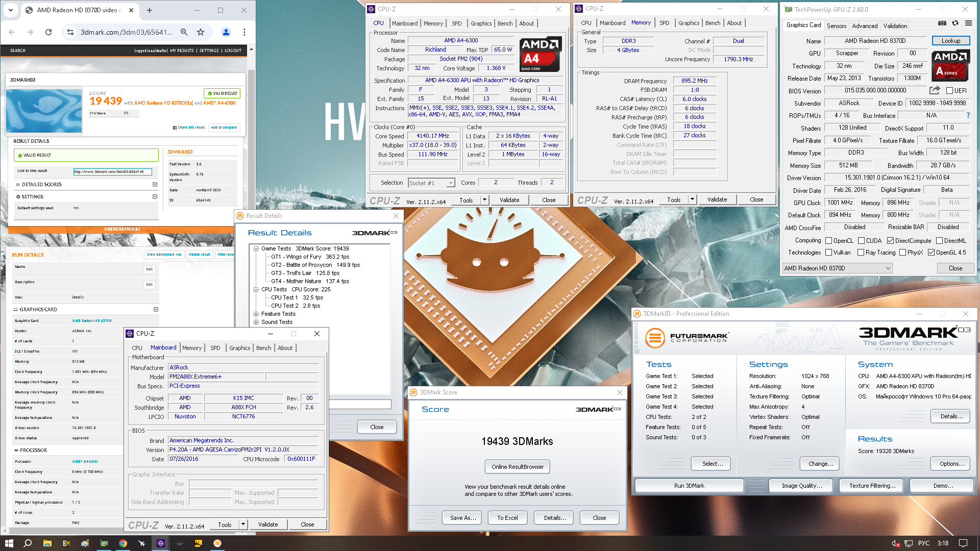Toggle the OpenGL 4.5 checkbox
Viewport: 980px width, 551px height.
coord(931,253)
